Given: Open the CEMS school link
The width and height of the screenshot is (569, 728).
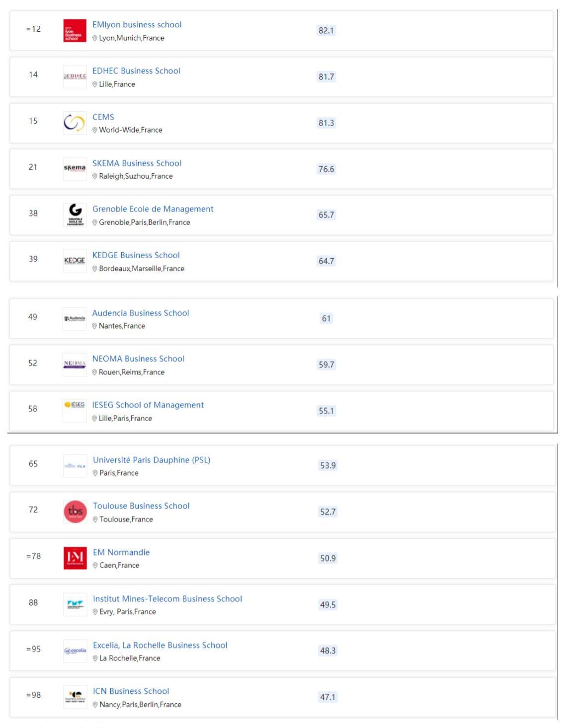Looking at the screenshot, I should (x=103, y=117).
